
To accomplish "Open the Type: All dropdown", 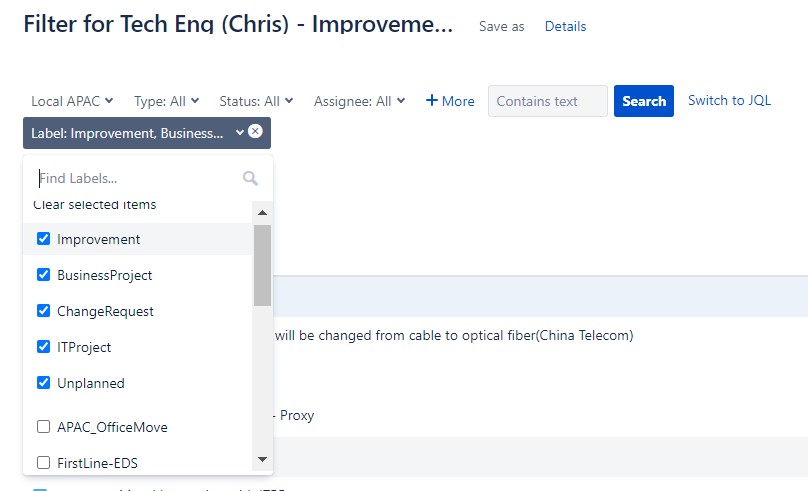I will point(166,101).
